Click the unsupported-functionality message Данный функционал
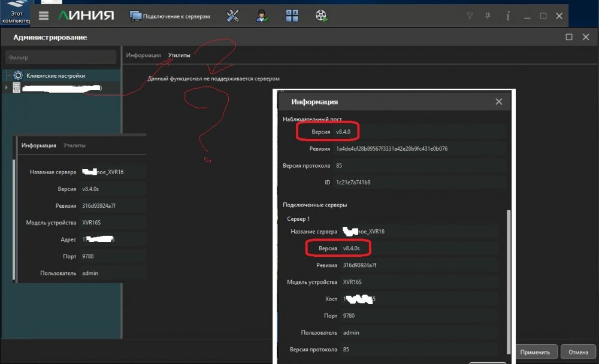The height and width of the screenshot is (364, 599). pyautogui.click(x=214, y=78)
